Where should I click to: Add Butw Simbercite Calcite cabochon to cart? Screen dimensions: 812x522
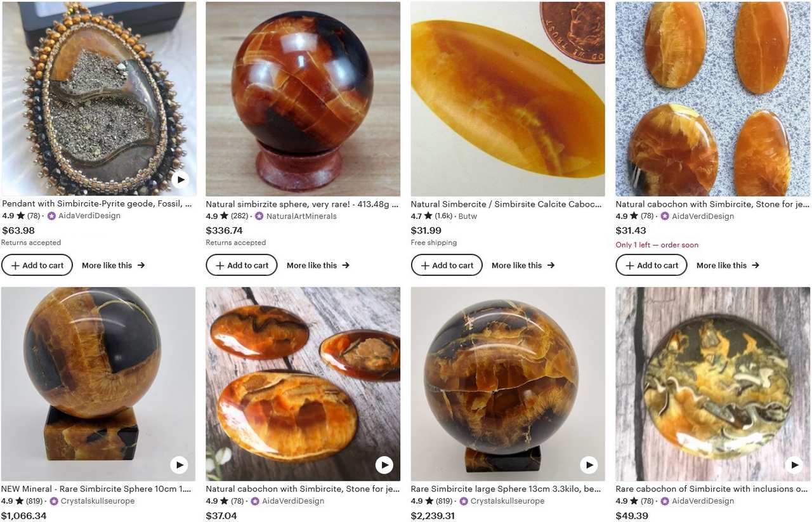point(447,265)
